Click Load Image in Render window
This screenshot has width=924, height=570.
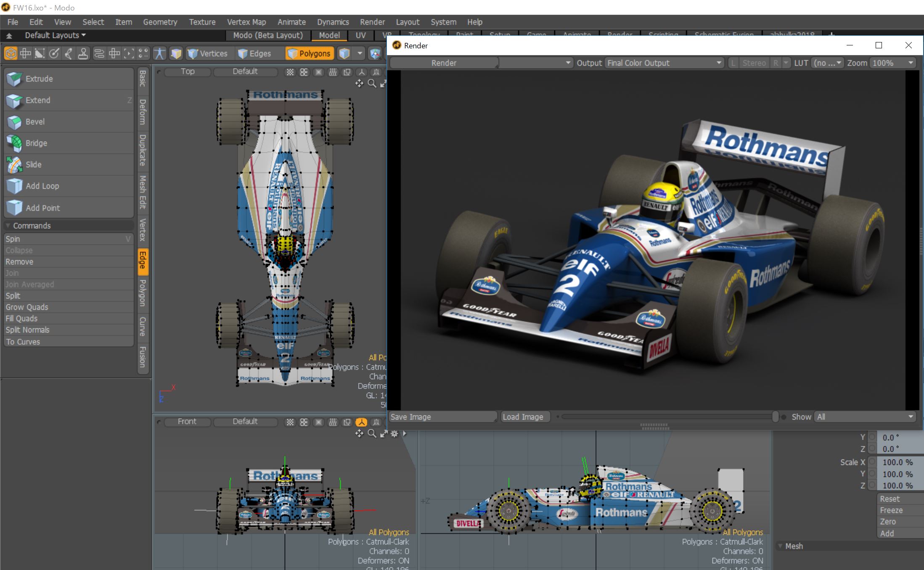tap(526, 417)
